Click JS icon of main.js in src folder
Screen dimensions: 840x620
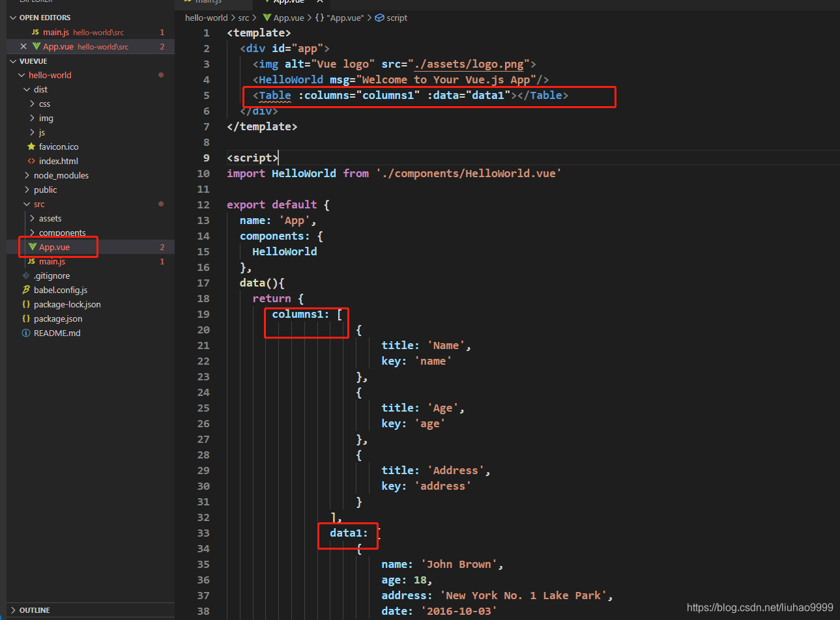click(x=31, y=261)
